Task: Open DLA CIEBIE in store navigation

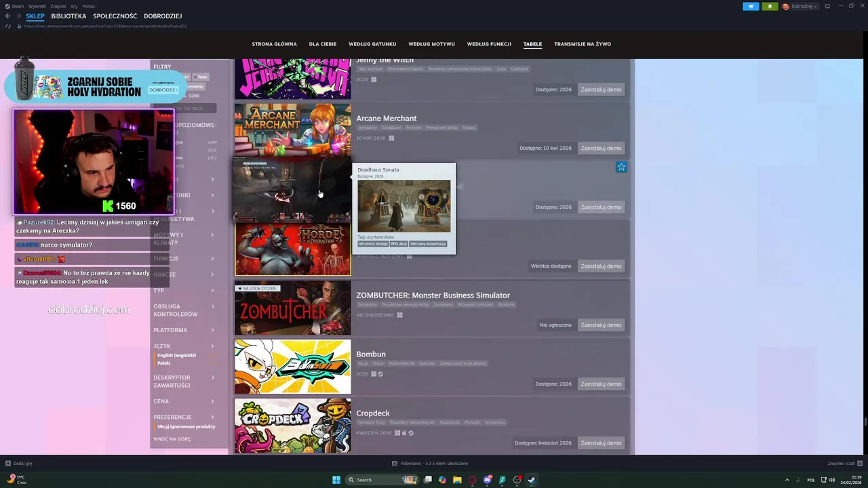Action: [323, 44]
